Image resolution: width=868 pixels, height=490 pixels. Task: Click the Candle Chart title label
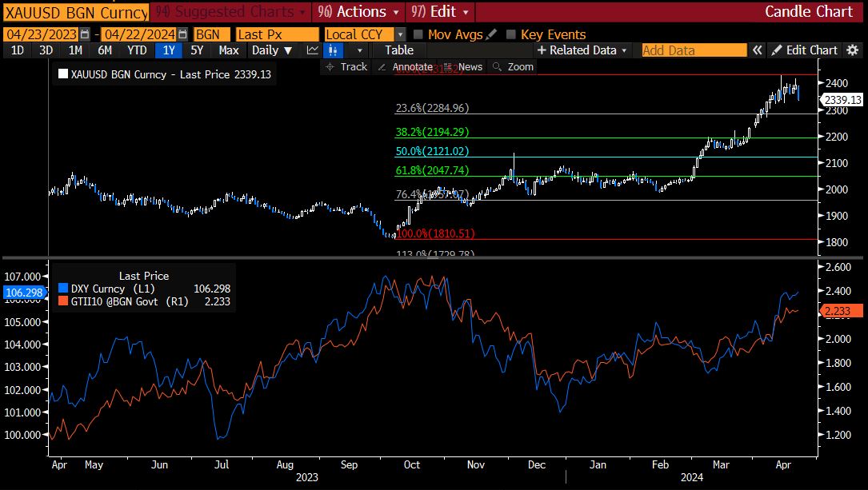(x=808, y=12)
